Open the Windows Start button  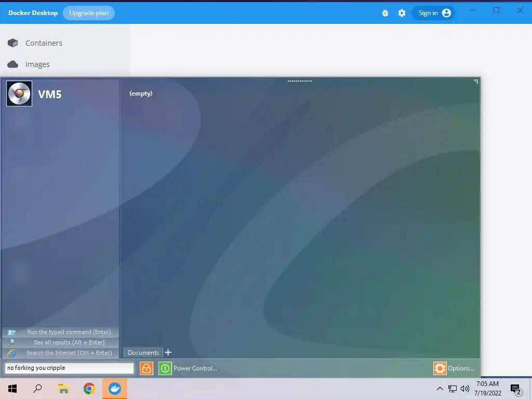(x=12, y=389)
